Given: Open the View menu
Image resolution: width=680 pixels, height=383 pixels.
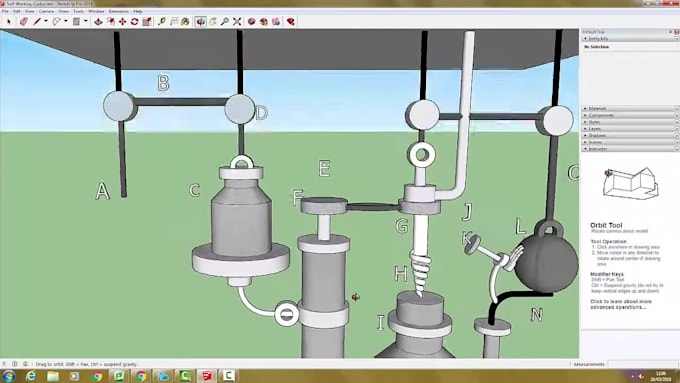Looking at the screenshot, I should (x=29, y=11).
